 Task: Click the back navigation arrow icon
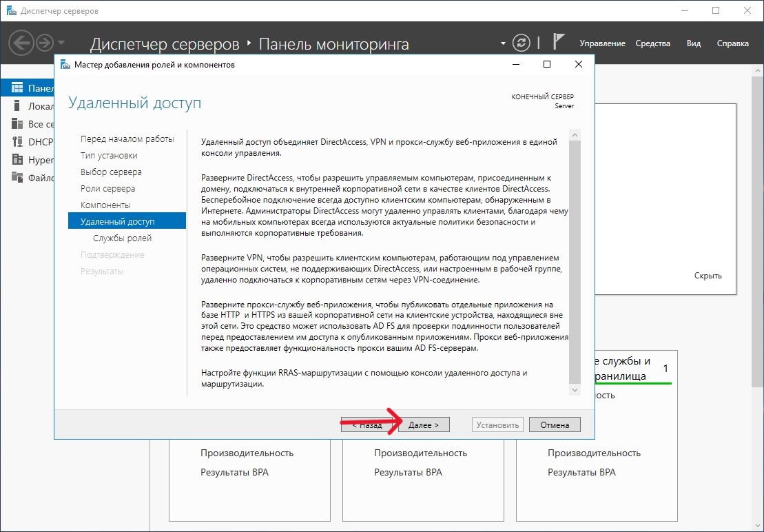click(x=21, y=43)
